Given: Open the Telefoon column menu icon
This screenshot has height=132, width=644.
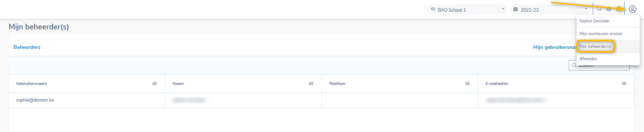Looking at the screenshot, I should 467,84.
